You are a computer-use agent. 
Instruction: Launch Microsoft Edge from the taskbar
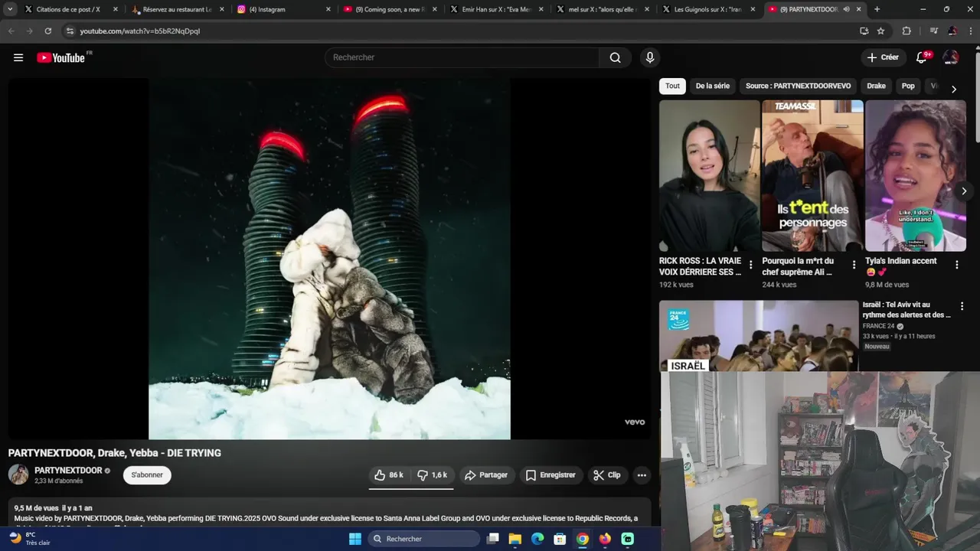tap(537, 539)
